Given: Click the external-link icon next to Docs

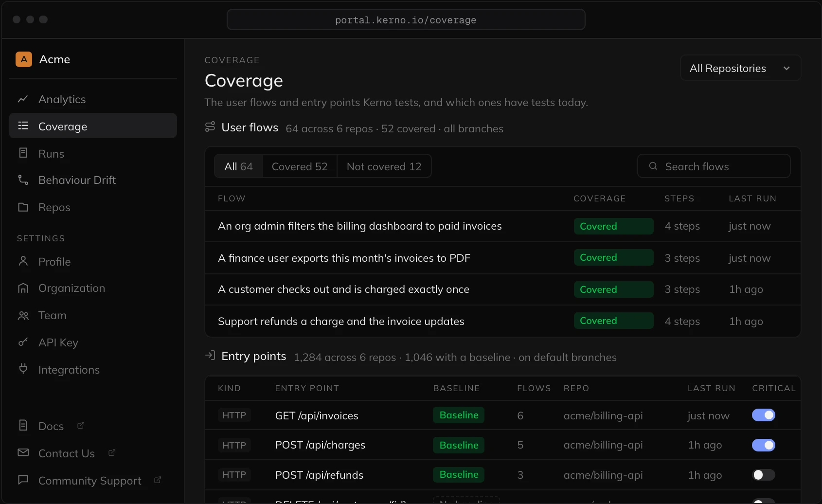Looking at the screenshot, I should click(x=81, y=425).
